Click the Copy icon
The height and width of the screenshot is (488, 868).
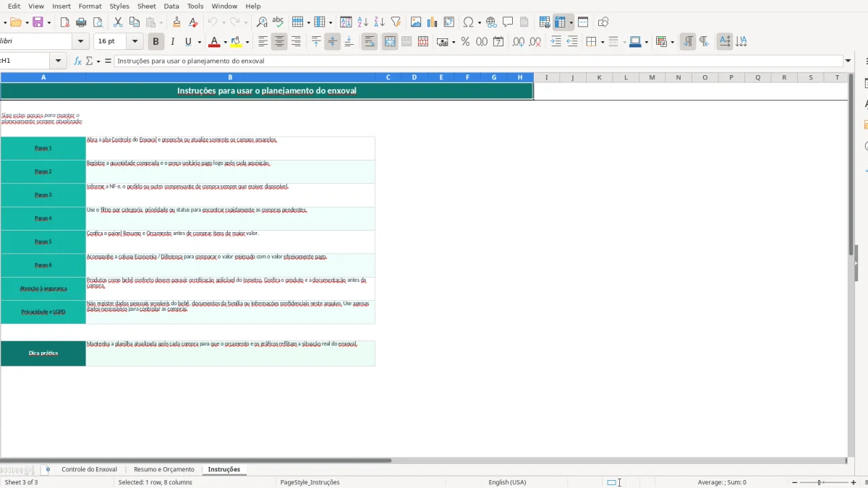tap(134, 22)
